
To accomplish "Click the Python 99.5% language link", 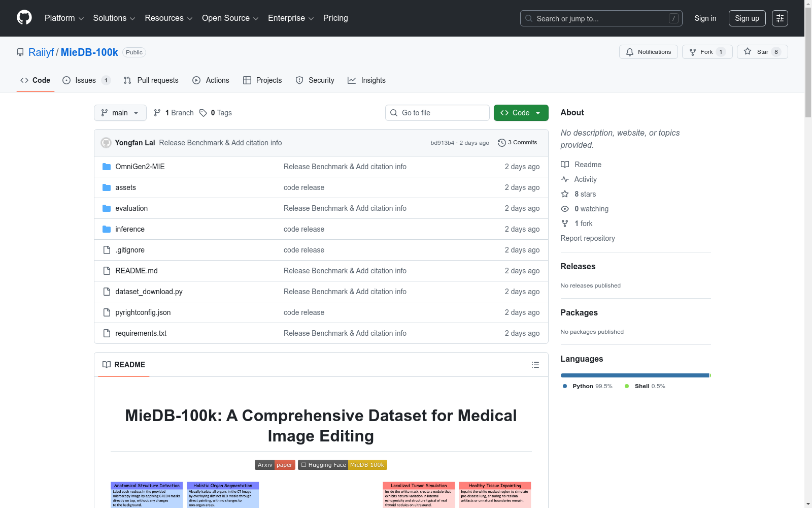I will (x=588, y=386).
